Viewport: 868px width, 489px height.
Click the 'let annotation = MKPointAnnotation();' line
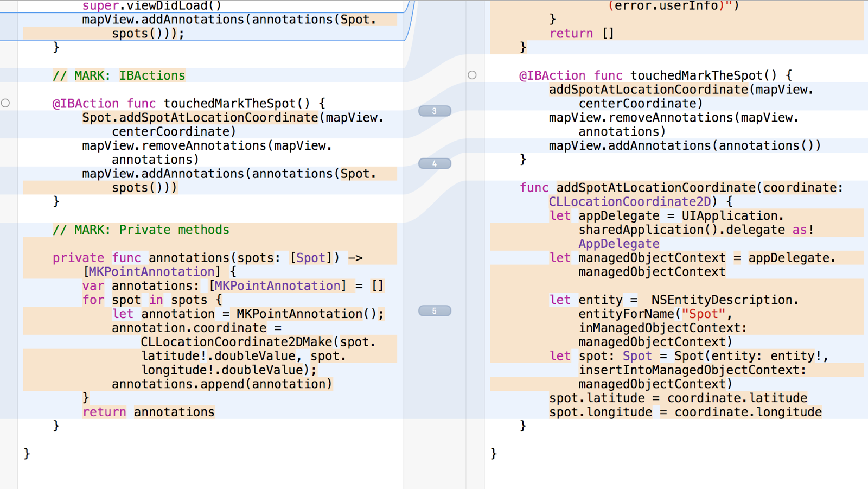pos(248,314)
